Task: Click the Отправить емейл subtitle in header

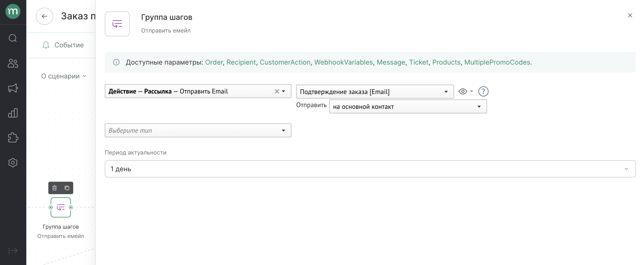Action: [166, 31]
